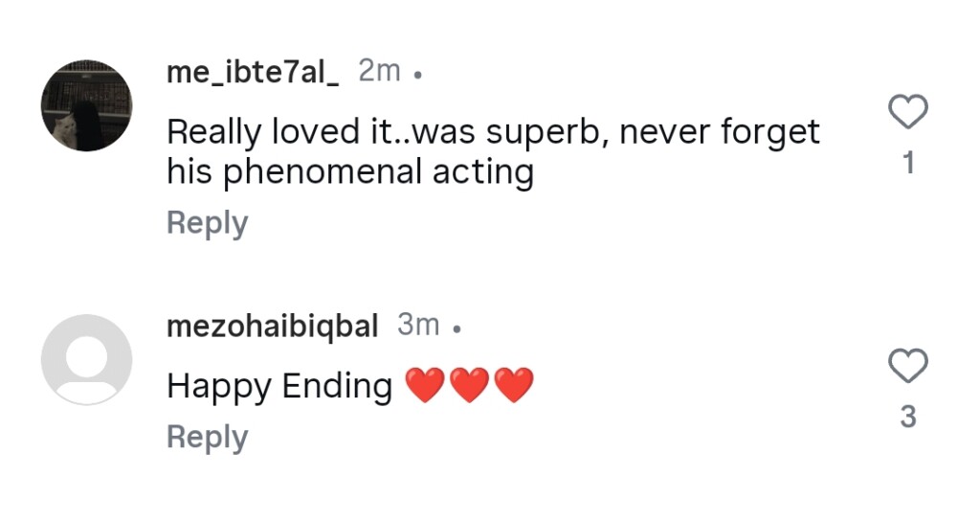980x521 pixels.
Task: Click the last red heart emoji
Action: coord(514,386)
